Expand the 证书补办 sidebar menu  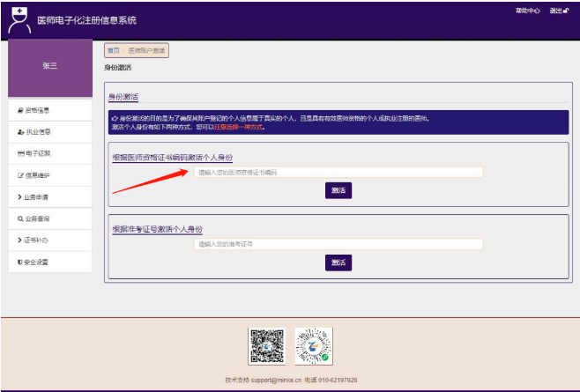tap(35, 240)
